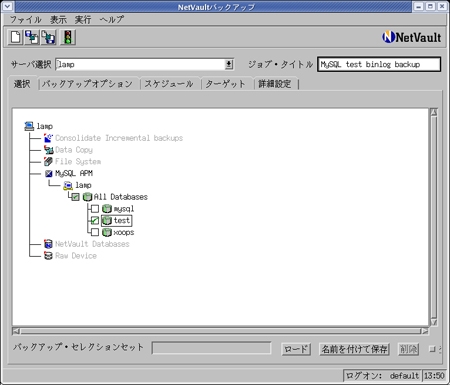Select the Data Copy tree label
The image size is (450, 385).
[x=74, y=150]
